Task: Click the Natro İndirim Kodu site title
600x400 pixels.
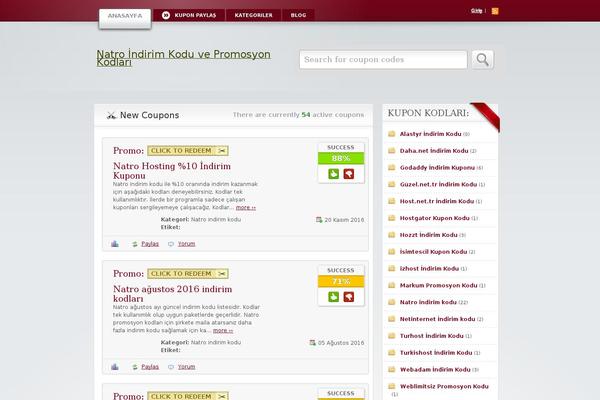Action: point(183,58)
